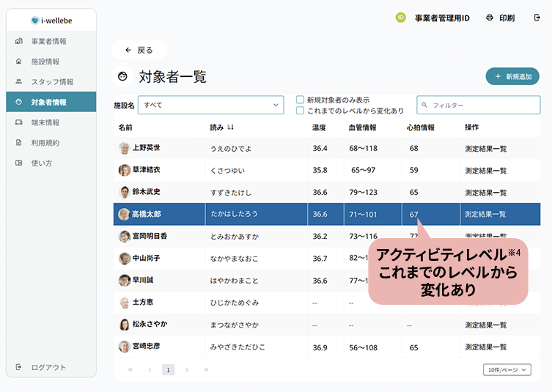Go to first page with double-left arrow

coord(130,369)
